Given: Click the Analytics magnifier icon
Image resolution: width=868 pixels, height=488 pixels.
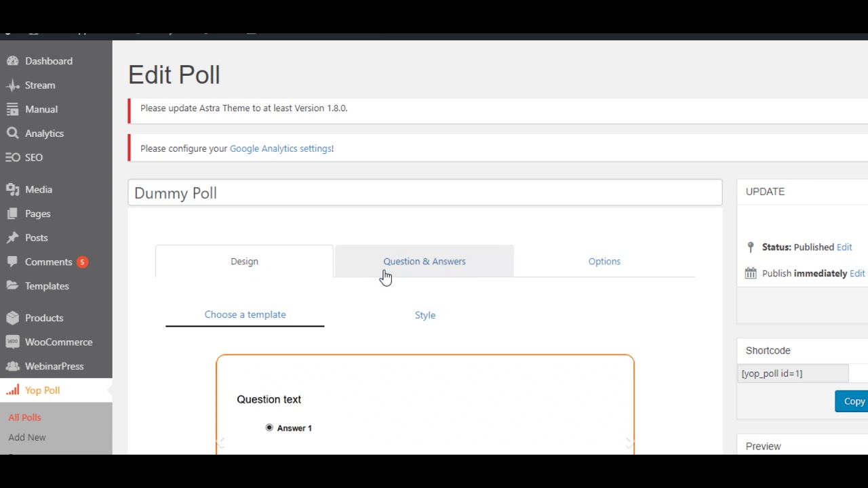Looking at the screenshot, I should point(12,134).
